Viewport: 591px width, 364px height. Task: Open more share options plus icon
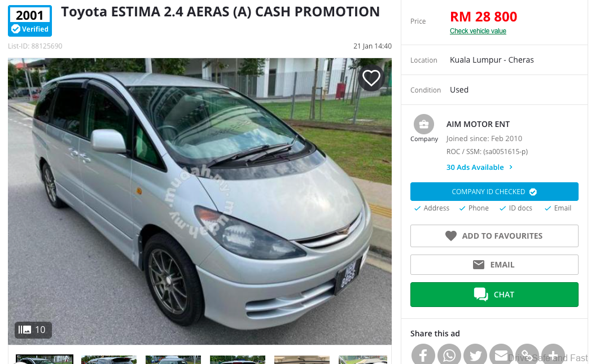[553, 355]
